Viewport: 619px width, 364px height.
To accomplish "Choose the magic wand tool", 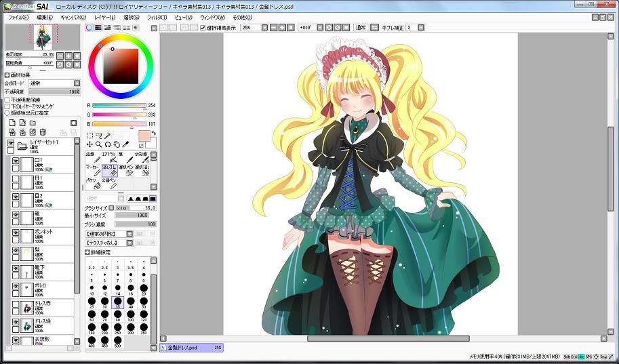I will [107, 136].
